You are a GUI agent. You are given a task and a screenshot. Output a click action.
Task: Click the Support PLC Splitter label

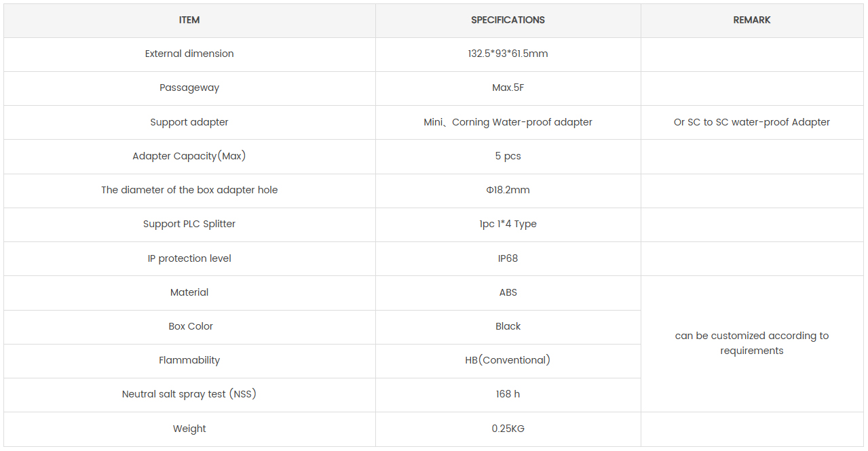[189, 224]
